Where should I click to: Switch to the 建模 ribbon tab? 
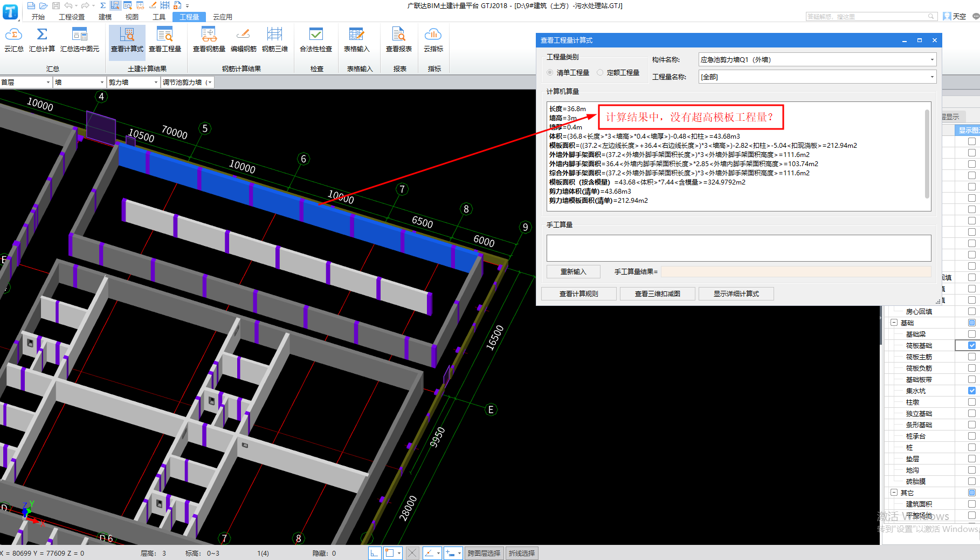click(x=105, y=17)
